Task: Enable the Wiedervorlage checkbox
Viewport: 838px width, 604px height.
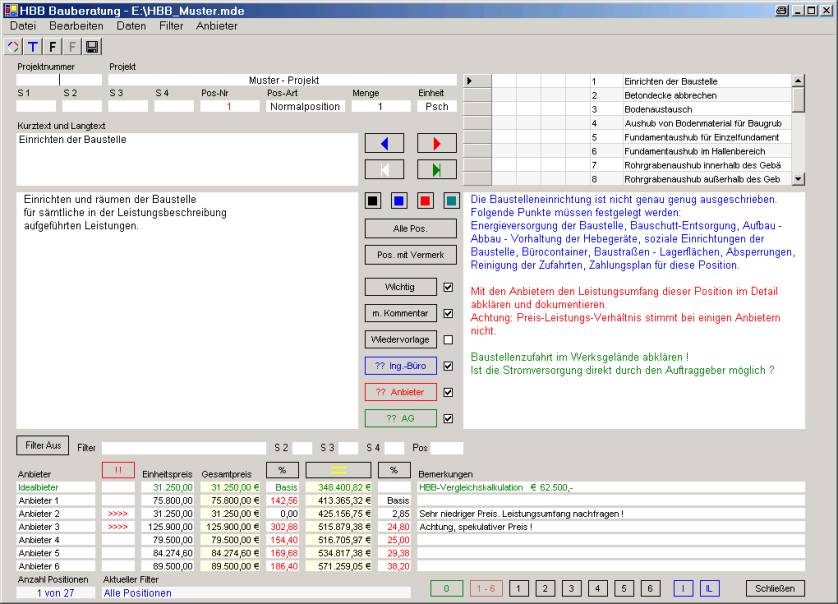Action: pyautogui.click(x=449, y=340)
